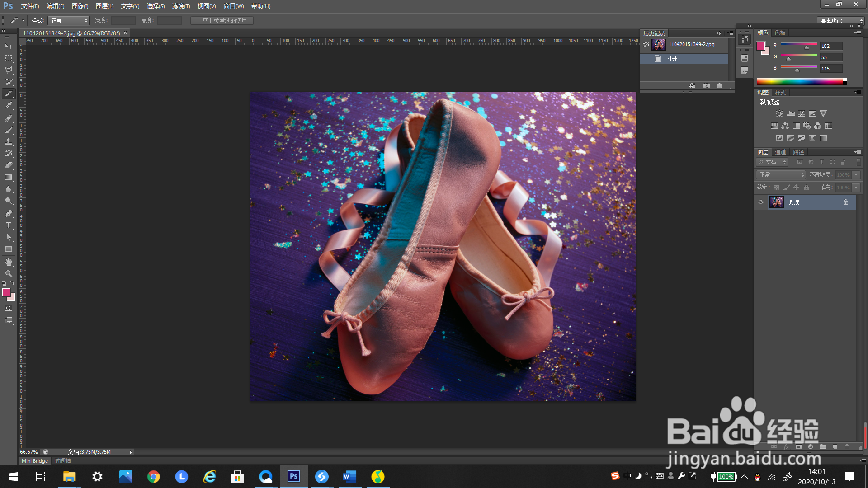Screen dimensions: 868x488
Task: Toggle history brush source for 打开
Action: (646, 59)
